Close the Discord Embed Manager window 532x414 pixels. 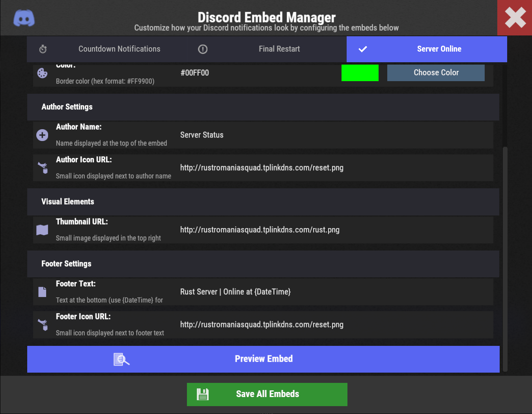coord(515,18)
